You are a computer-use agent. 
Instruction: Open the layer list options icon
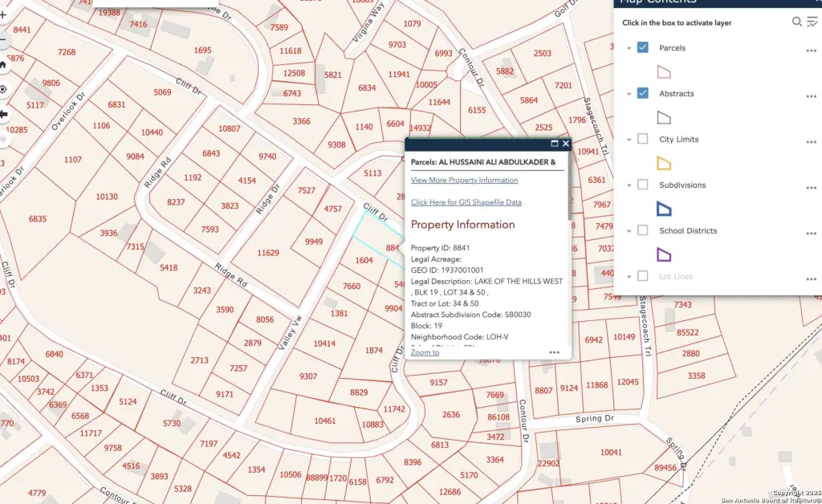(x=812, y=22)
